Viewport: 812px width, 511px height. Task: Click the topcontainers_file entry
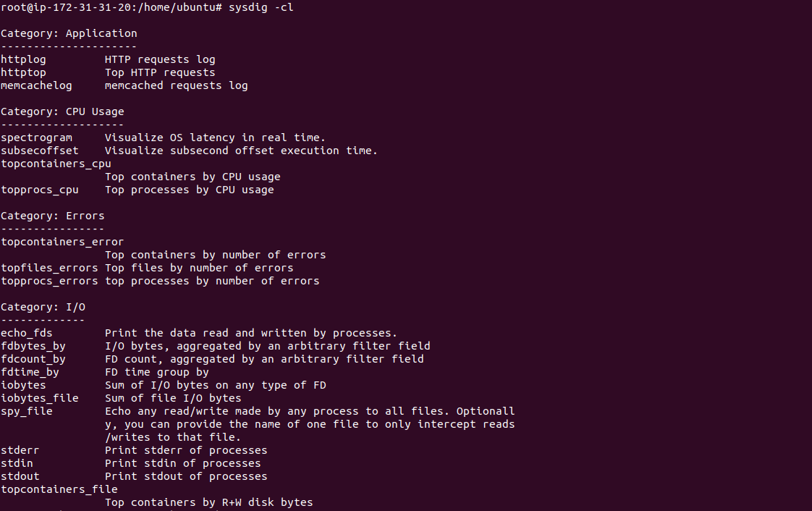59,490
